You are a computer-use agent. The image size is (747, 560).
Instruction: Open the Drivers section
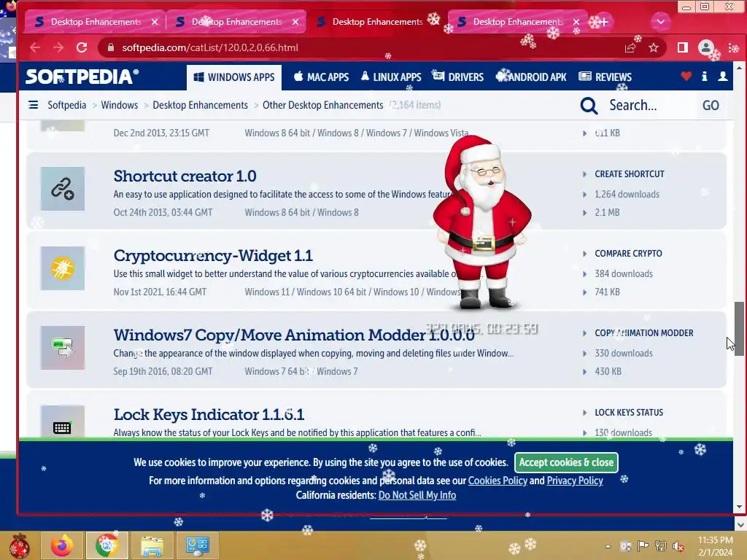point(458,77)
